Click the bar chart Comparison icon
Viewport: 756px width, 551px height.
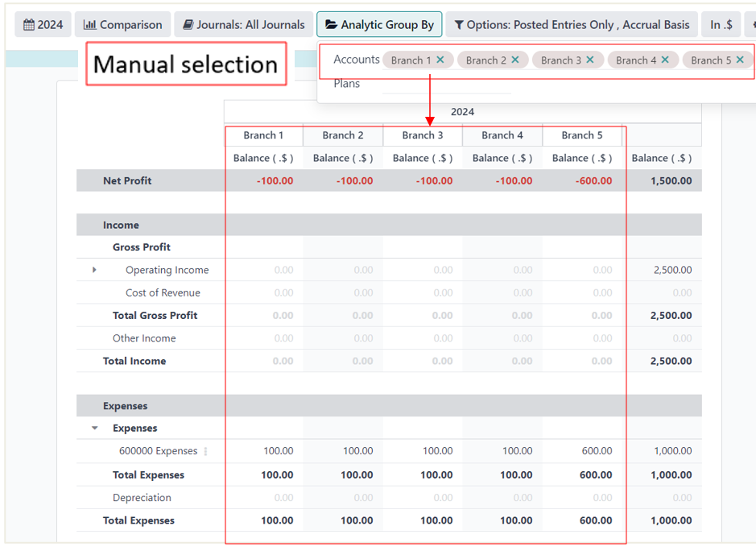pos(89,25)
